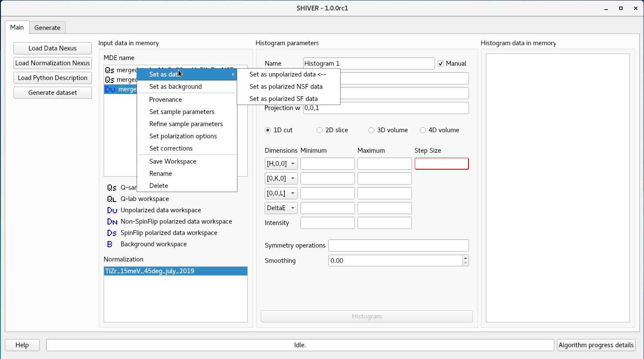Click the B background workspace legend icon
644x359 pixels.
tap(110, 244)
